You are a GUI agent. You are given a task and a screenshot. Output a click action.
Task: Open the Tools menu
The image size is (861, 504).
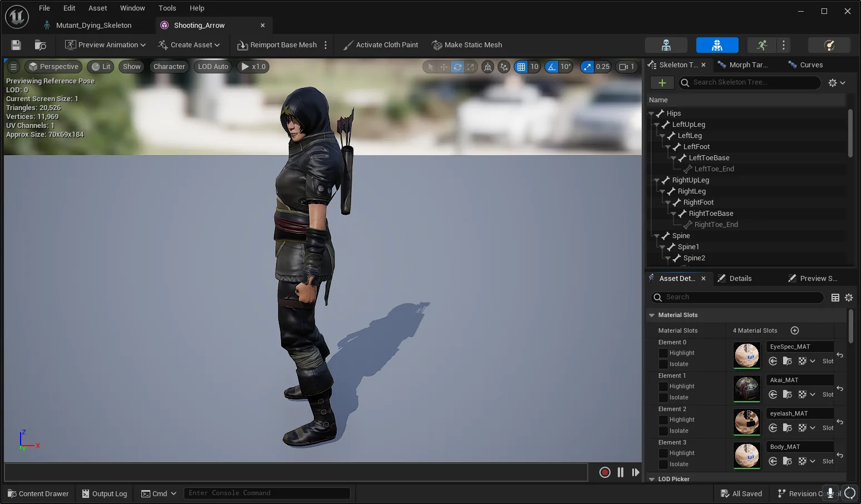pyautogui.click(x=167, y=8)
